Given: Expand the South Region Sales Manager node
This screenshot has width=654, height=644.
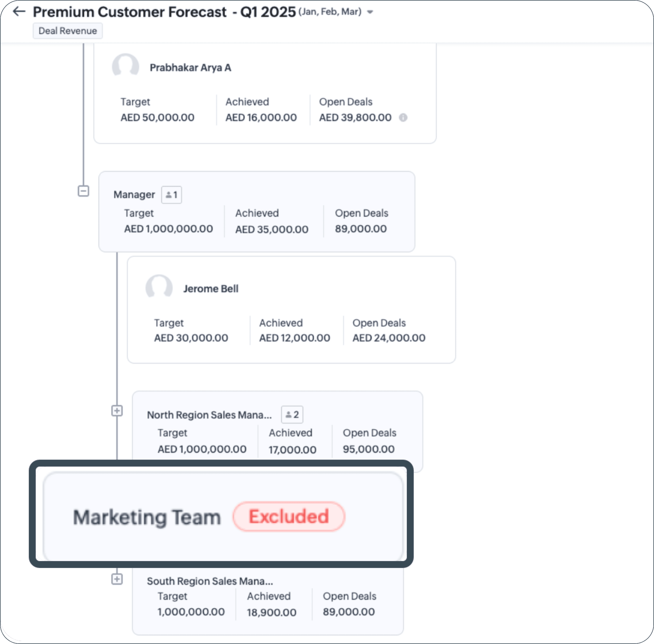Looking at the screenshot, I should [117, 579].
